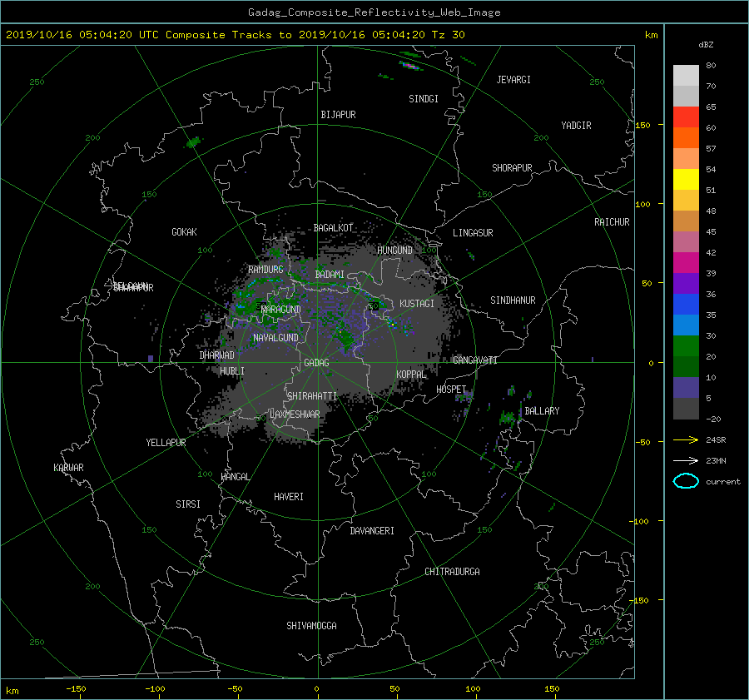Viewport: 749px width, 700px height.
Task: Click the green 20 dBZ color swatch
Action: [x=686, y=346]
